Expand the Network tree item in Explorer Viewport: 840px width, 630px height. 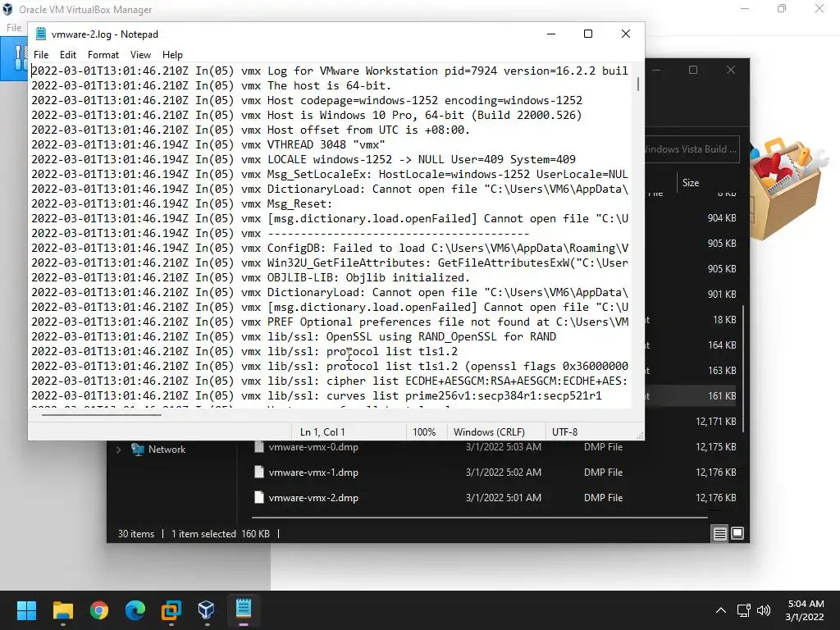coord(118,450)
